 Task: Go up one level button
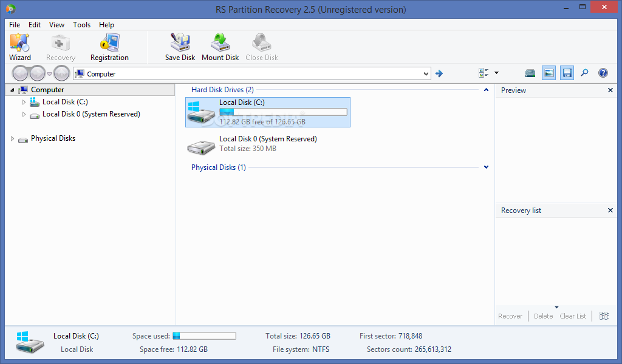click(x=61, y=73)
